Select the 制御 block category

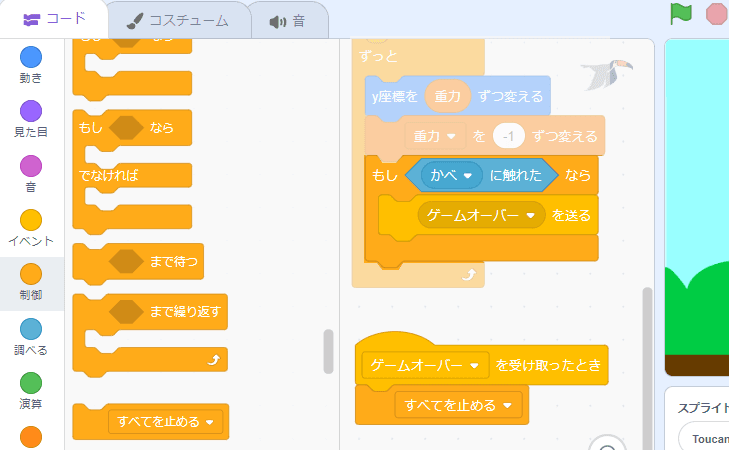pyautogui.click(x=31, y=282)
